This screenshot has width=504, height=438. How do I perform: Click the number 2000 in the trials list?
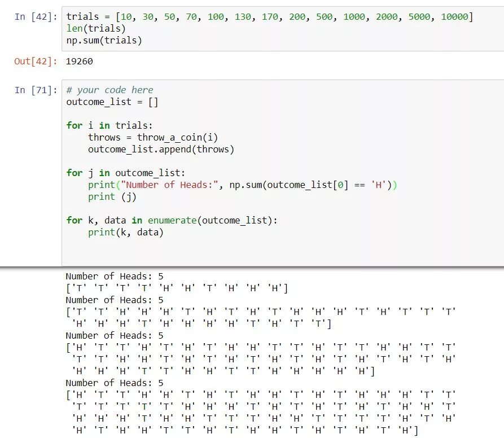pos(387,17)
